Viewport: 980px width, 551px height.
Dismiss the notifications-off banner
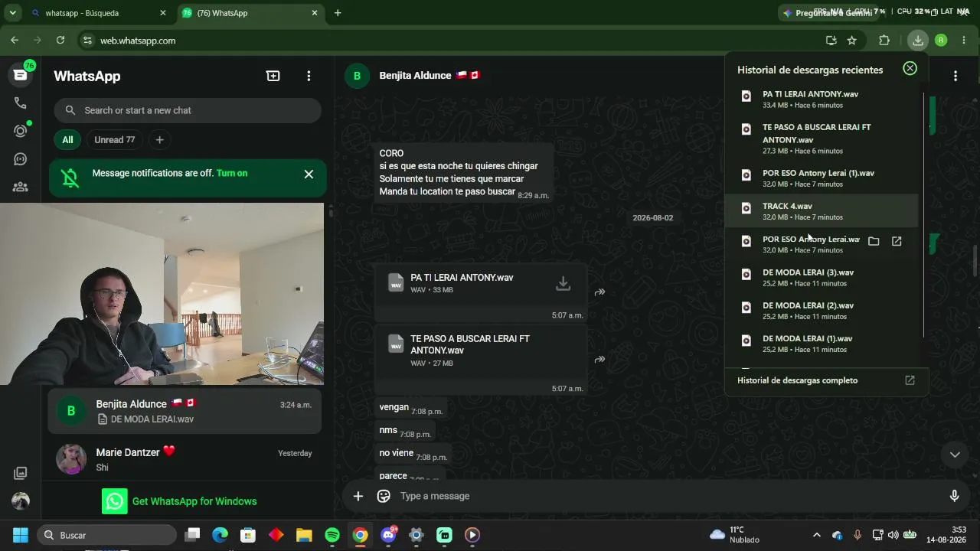[x=309, y=174]
